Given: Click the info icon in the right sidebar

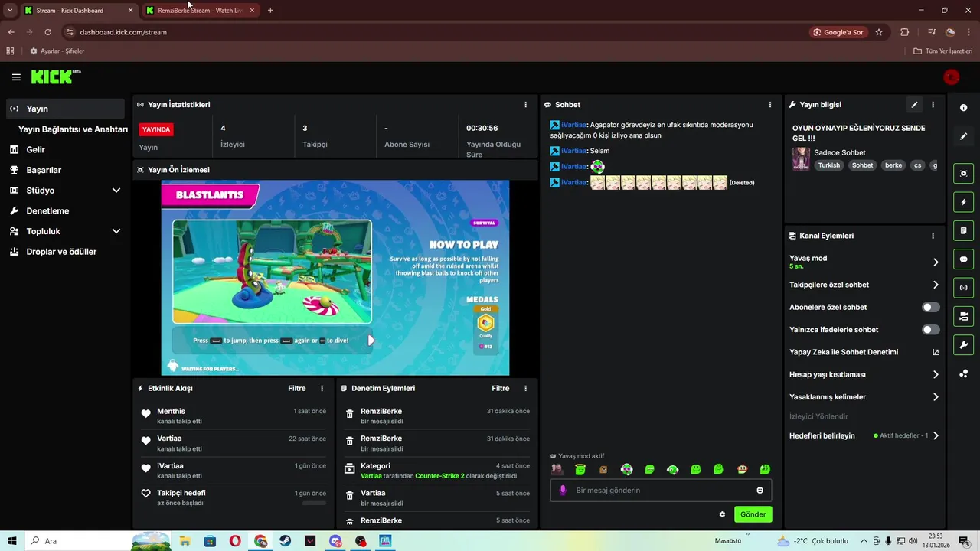Looking at the screenshot, I should pos(964,108).
